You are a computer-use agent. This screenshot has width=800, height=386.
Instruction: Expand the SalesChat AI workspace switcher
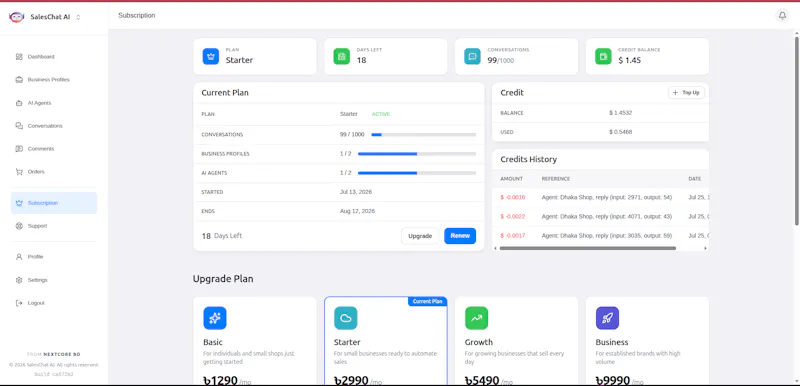[78, 17]
